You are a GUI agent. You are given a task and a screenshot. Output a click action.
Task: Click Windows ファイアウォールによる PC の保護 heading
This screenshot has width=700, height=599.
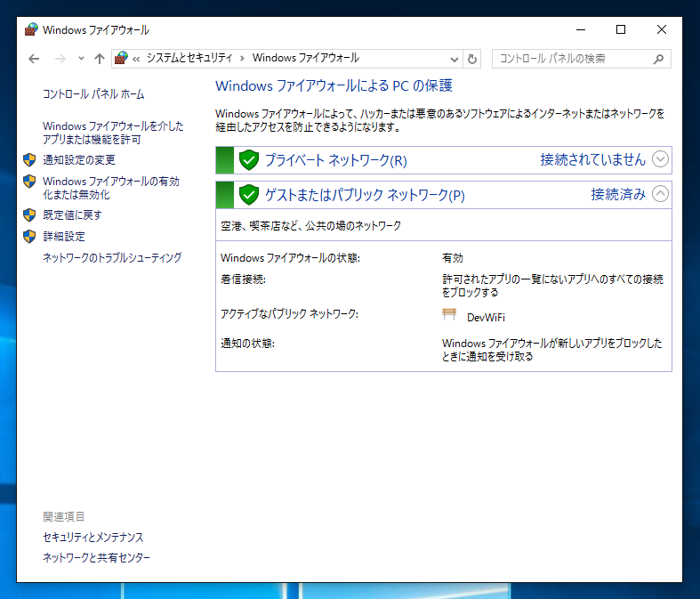pyautogui.click(x=334, y=85)
